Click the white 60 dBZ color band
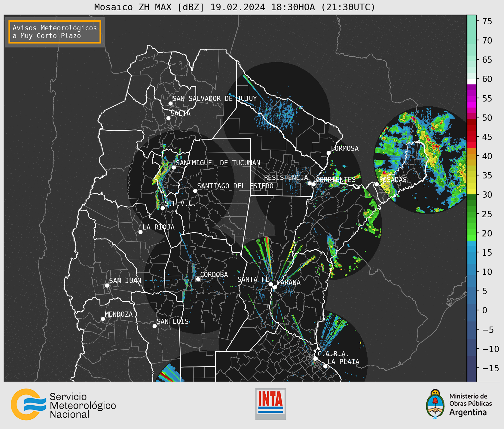504x429 pixels. 472,81
